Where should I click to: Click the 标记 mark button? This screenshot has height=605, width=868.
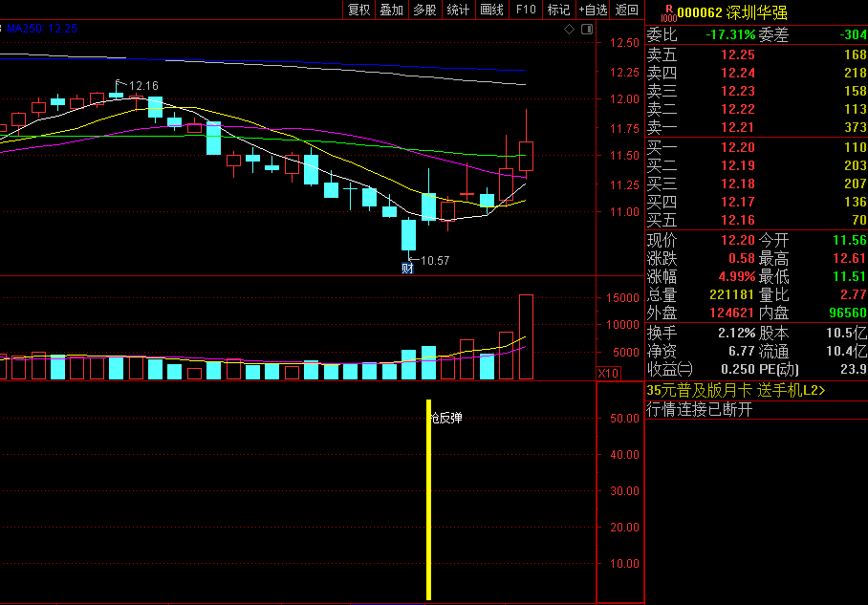point(558,10)
